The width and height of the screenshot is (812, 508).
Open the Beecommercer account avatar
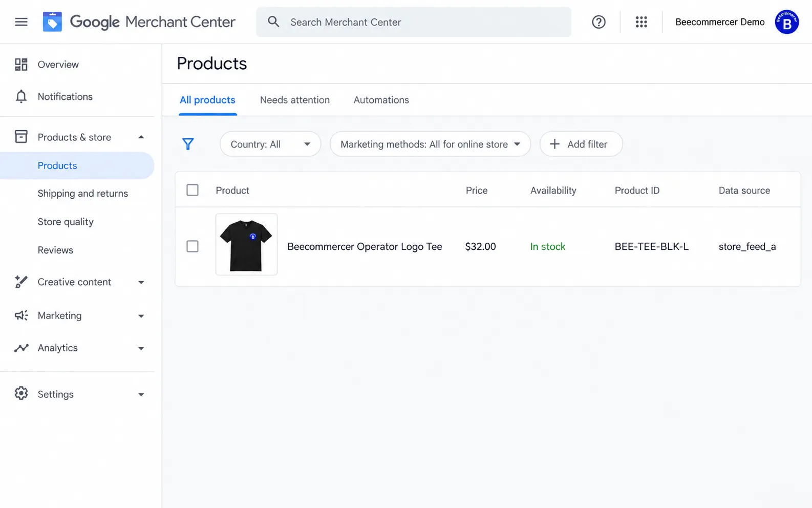pos(786,22)
